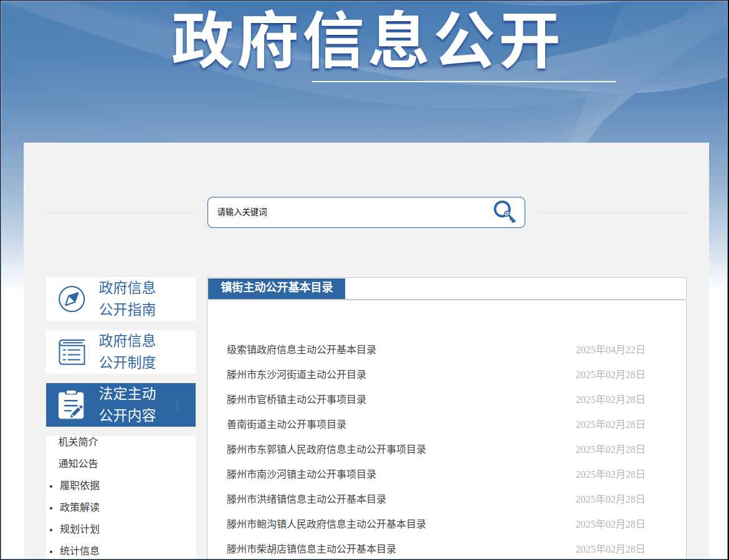Open 滕州市柴胡店镇信息主动公开基本目录
Image resolution: width=729 pixels, height=560 pixels.
(312, 549)
